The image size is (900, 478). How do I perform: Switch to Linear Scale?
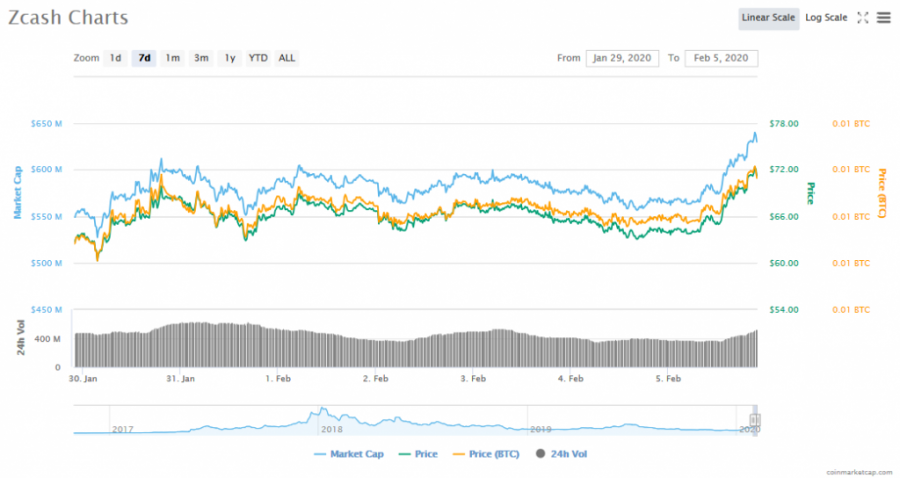768,18
